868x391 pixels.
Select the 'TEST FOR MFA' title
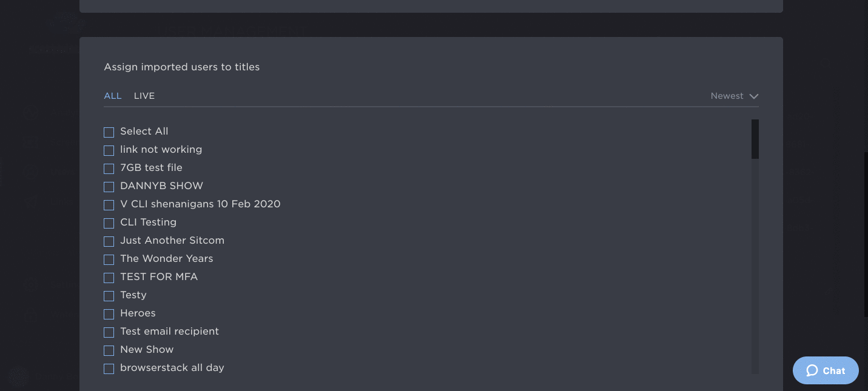coord(109,278)
